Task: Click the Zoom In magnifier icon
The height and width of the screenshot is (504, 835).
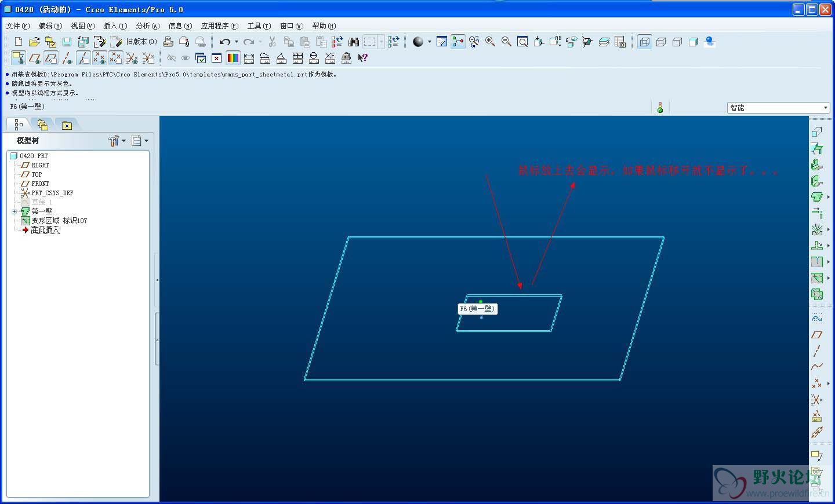Action: (x=491, y=42)
